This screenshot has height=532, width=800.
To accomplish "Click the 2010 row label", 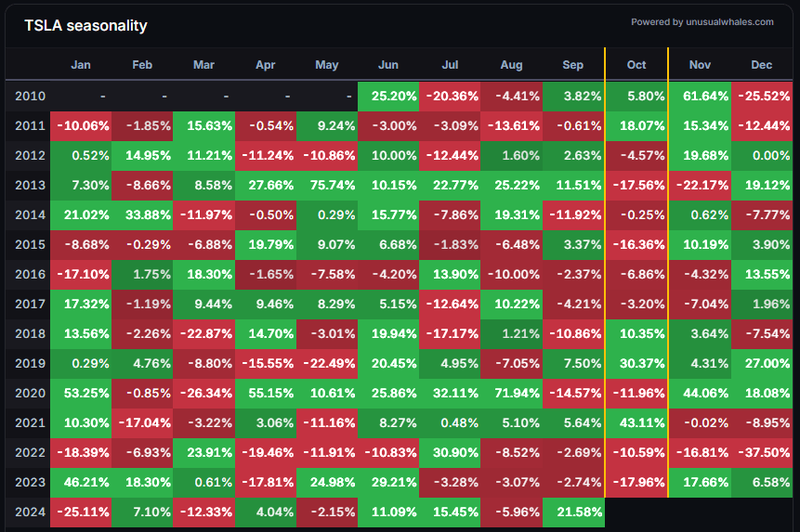I will (31, 96).
